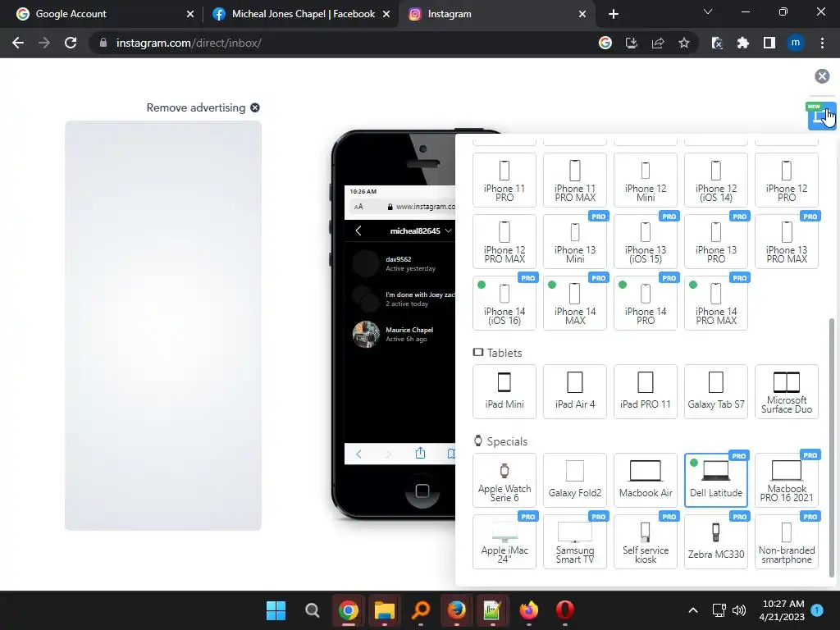Select the iPad Air 4 tablet
This screenshot has height=630, width=840.
click(575, 391)
